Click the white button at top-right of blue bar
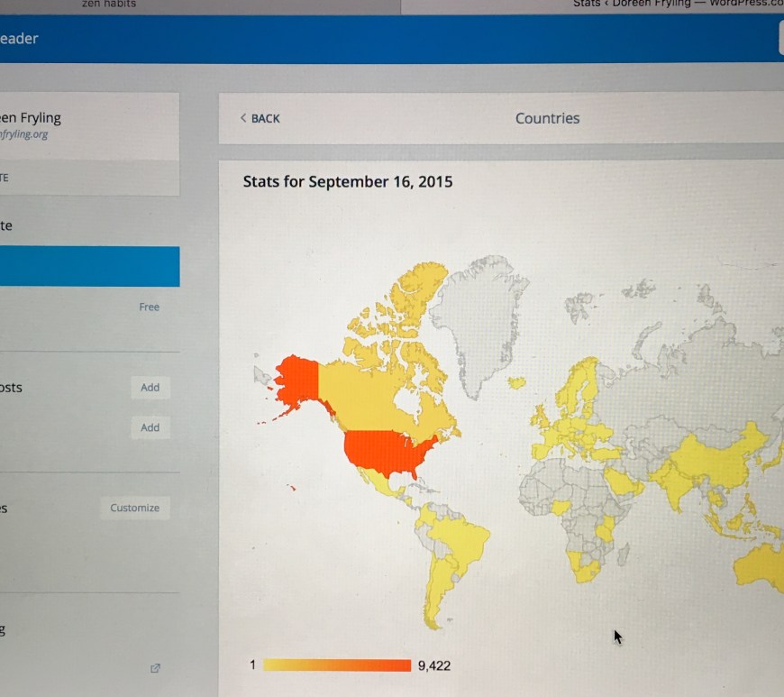Screen dimensions: 784x697 pyautogui.click(x=780, y=39)
